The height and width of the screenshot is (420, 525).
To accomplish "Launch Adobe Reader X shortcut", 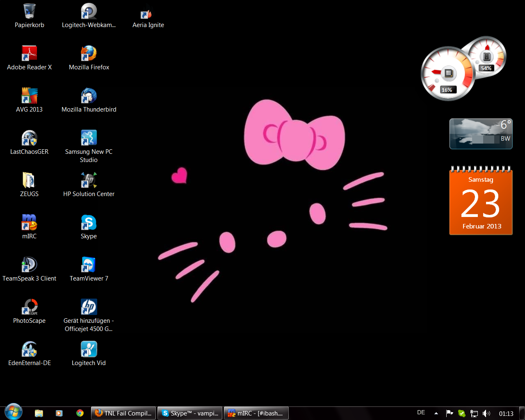I will click(30, 58).
